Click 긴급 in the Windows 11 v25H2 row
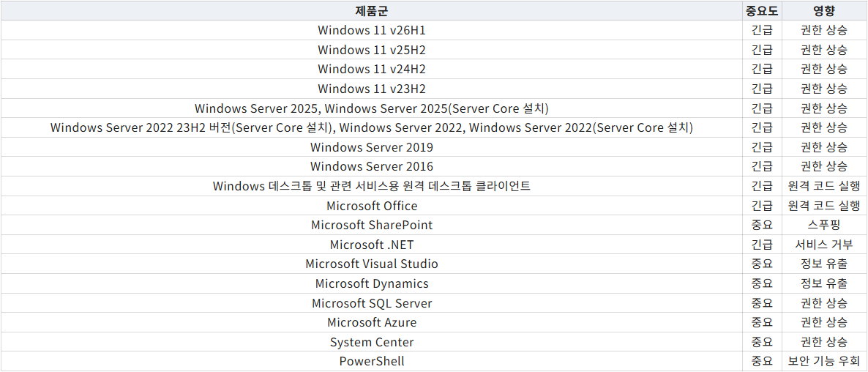The width and height of the screenshot is (868, 372). [762, 49]
